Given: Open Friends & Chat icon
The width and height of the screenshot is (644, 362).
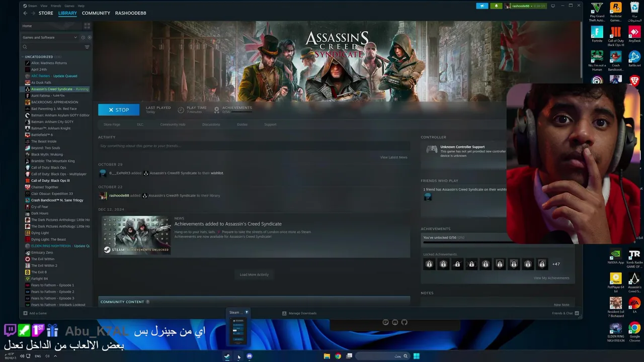Looking at the screenshot, I should coord(577,313).
